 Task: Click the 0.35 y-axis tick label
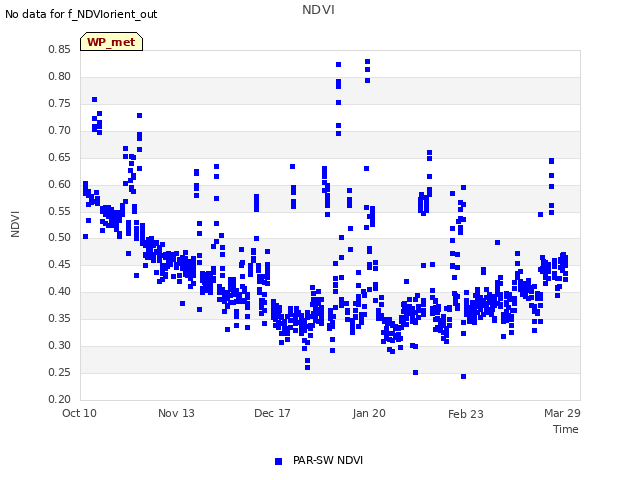(60, 318)
